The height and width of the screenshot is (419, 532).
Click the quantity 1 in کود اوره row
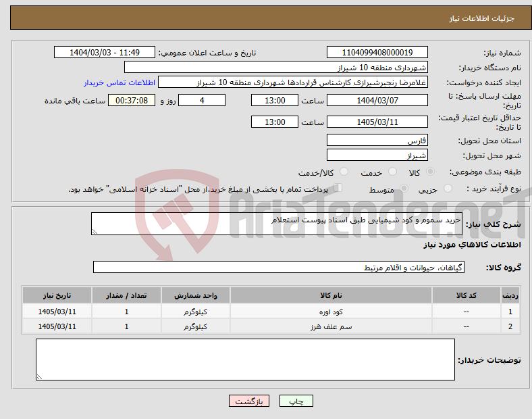[126, 312]
